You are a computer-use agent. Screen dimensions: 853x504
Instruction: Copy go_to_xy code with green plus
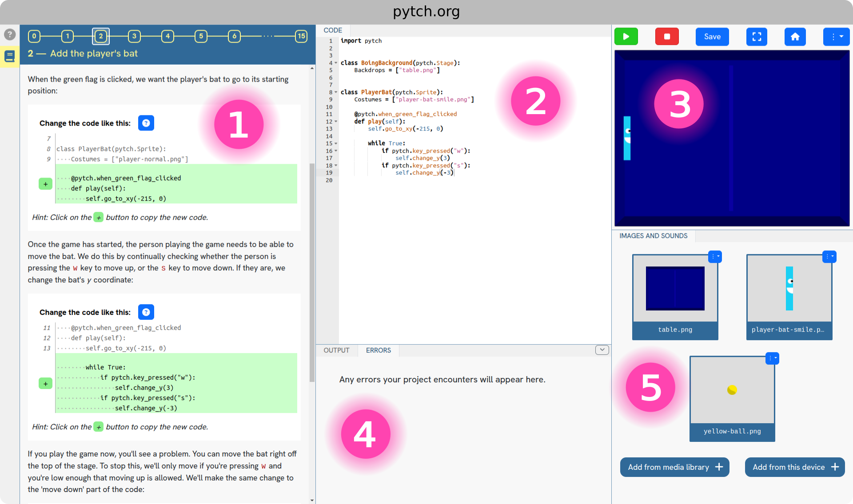[x=45, y=184]
